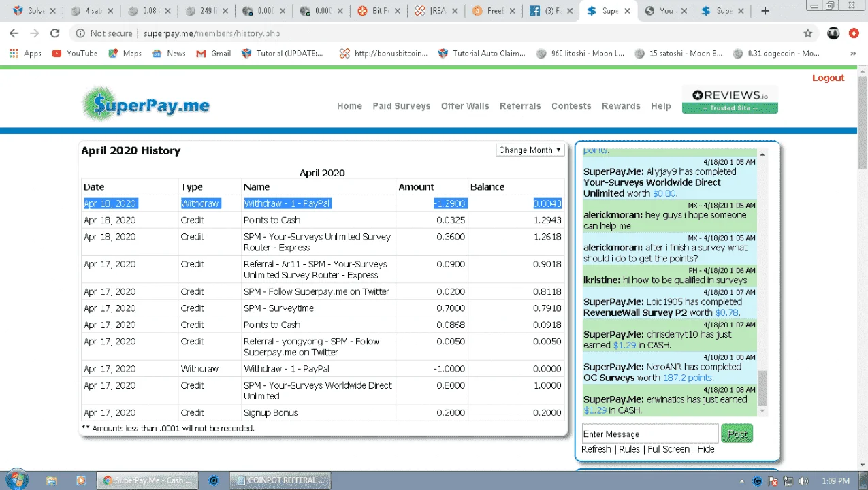Open the chat Rules link
Screen dimensions: 868x490
tap(629, 449)
